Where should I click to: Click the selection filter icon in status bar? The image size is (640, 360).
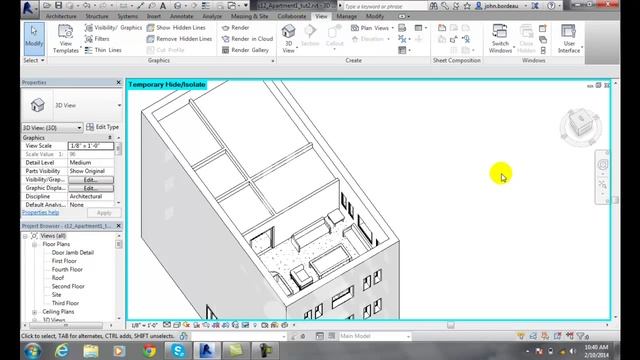click(x=581, y=336)
